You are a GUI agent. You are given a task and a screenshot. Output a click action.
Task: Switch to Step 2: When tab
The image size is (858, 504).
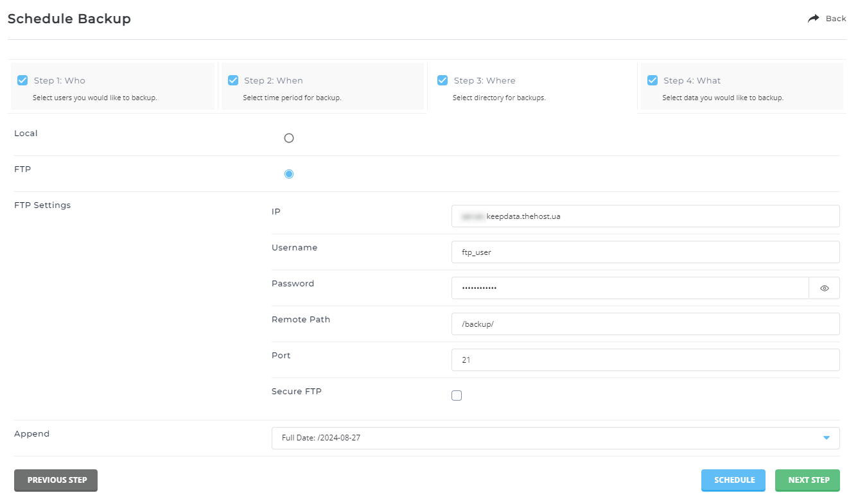[x=322, y=86]
